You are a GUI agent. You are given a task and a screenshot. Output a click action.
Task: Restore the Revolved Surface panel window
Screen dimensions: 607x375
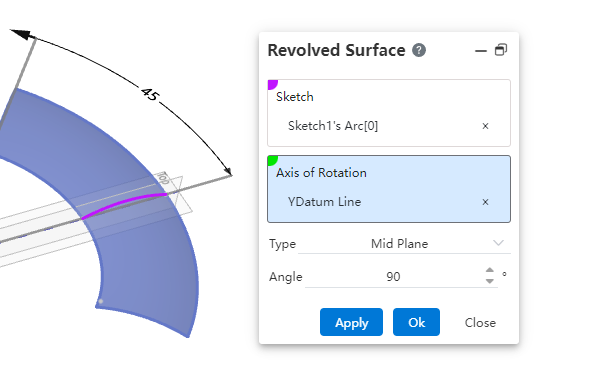(501, 50)
